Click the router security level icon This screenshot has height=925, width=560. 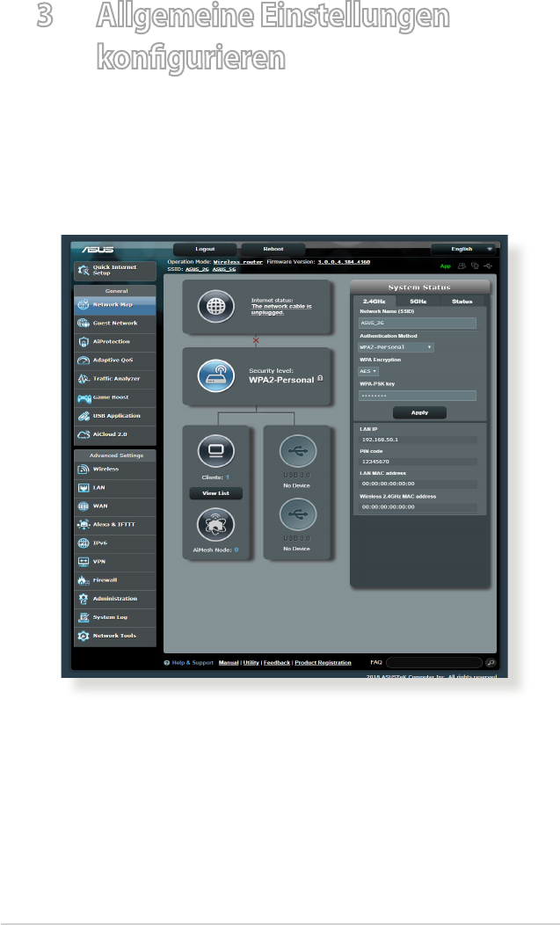(x=215, y=376)
